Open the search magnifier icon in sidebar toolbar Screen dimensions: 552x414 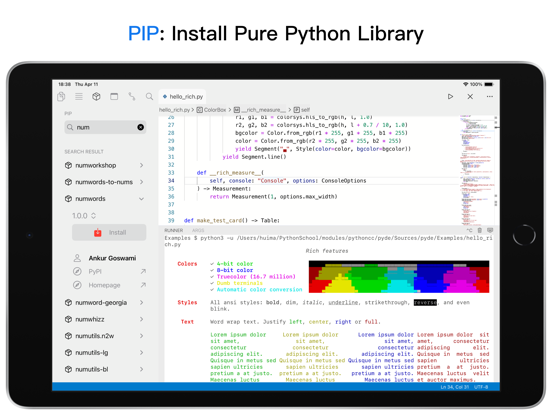pos(149,96)
